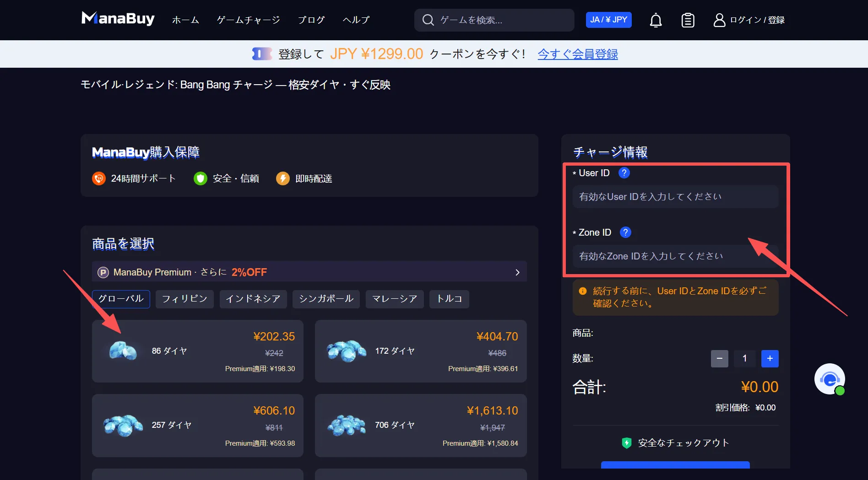Screen dimensions: 868x480
Task: Open ゲームチャージ menu
Action: point(249,20)
